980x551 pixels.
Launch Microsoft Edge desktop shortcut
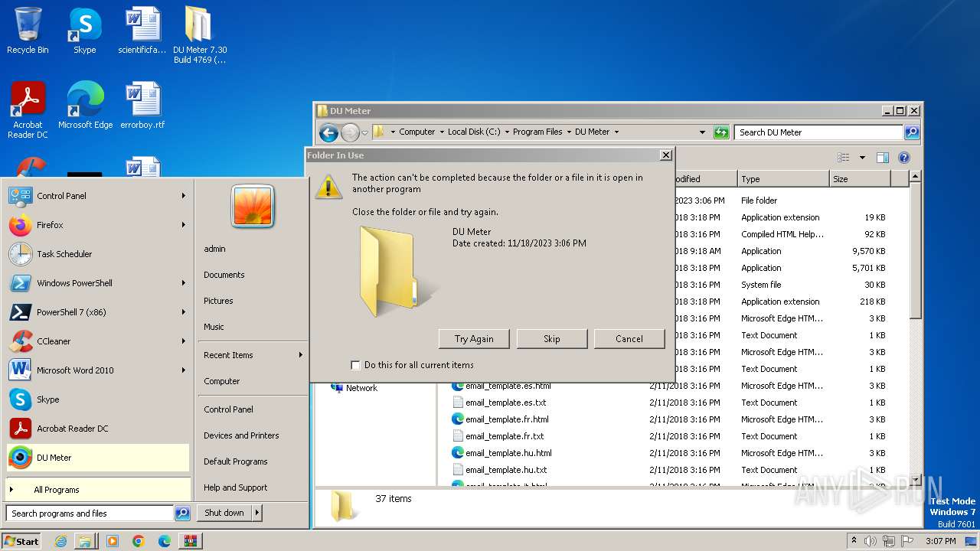[x=85, y=106]
